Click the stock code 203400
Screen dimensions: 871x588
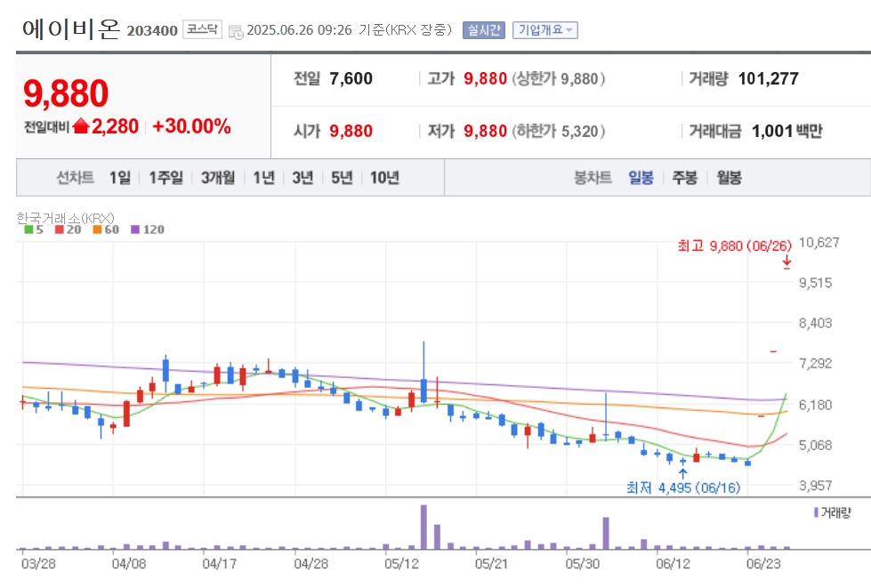pyautogui.click(x=152, y=30)
